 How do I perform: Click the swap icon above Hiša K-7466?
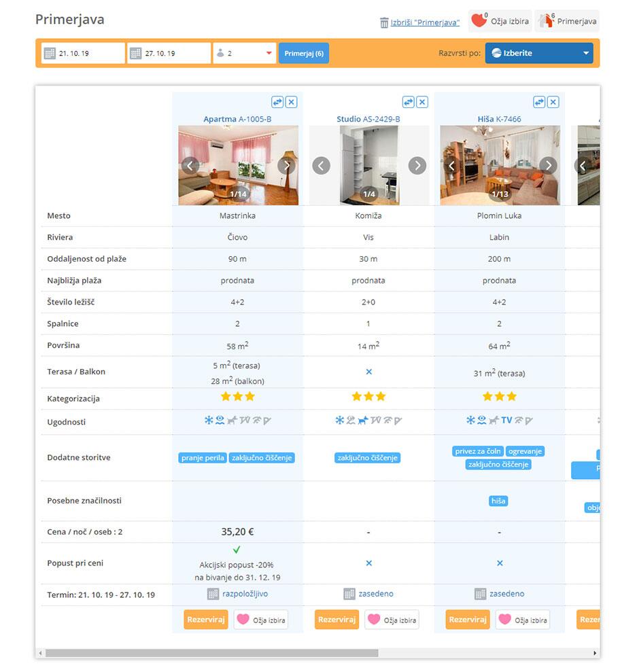point(539,102)
